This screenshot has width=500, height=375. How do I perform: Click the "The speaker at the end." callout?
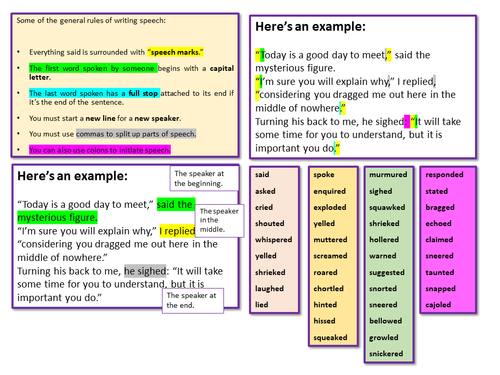pyautogui.click(x=193, y=301)
